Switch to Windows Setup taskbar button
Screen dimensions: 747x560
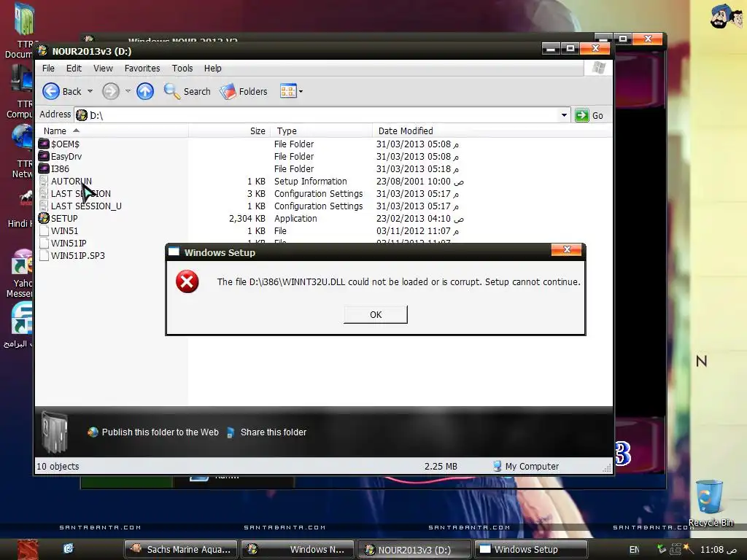tap(530, 550)
